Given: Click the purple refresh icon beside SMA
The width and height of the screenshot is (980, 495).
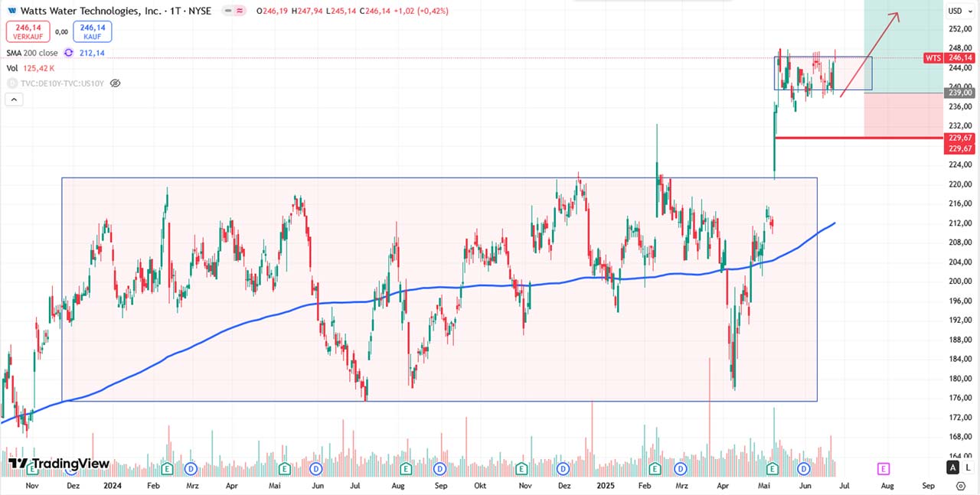Looking at the screenshot, I should point(68,53).
